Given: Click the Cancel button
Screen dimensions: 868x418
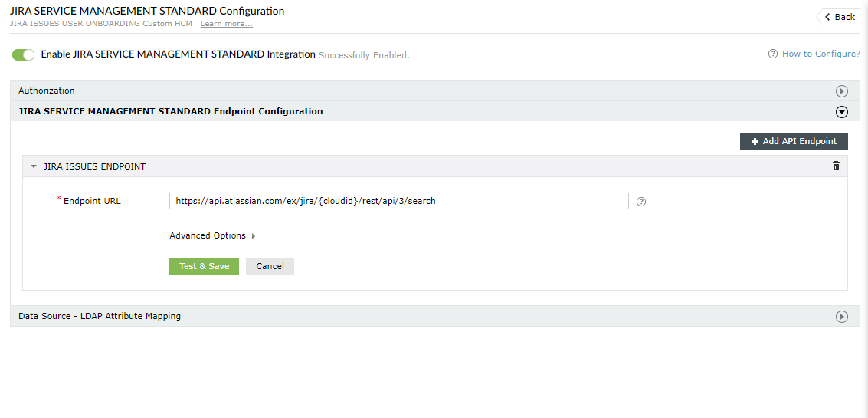Looking at the screenshot, I should point(270,266).
